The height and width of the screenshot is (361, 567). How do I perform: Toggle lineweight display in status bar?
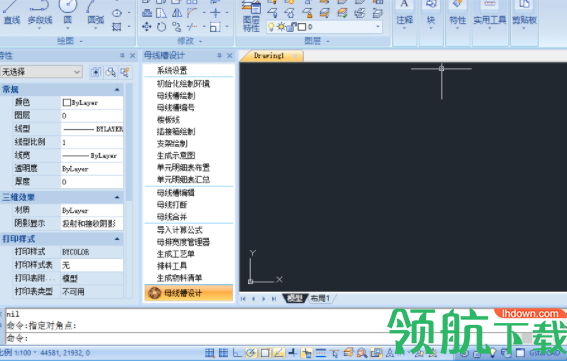(320, 353)
